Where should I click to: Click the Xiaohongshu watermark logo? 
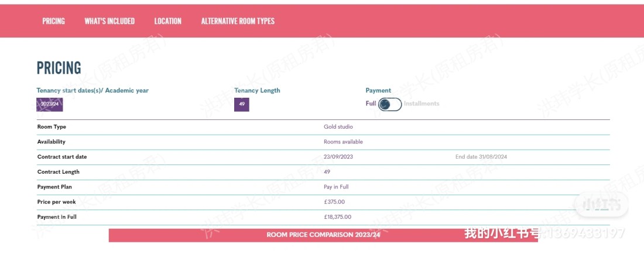(x=601, y=204)
